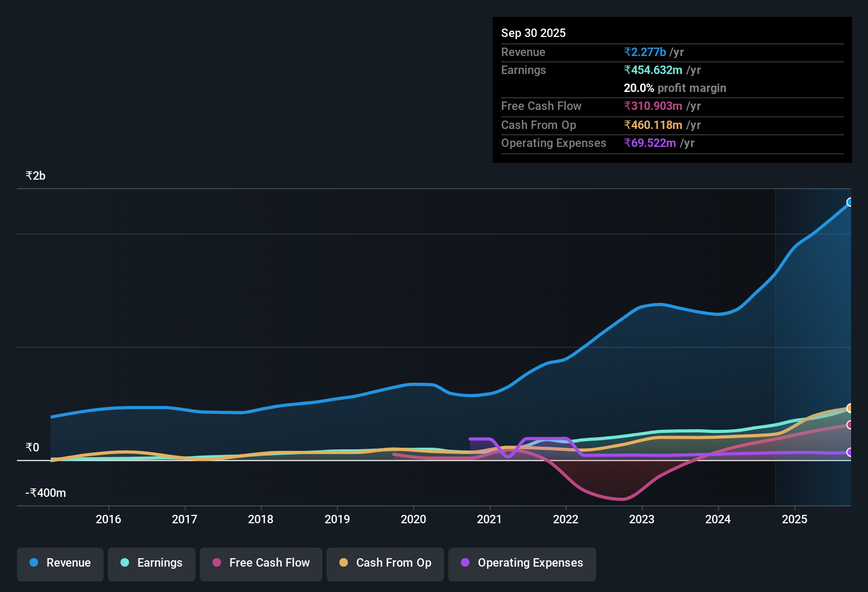Select the 2023 label on the timeline
Image resolution: width=868 pixels, height=592 pixels.
(641, 520)
